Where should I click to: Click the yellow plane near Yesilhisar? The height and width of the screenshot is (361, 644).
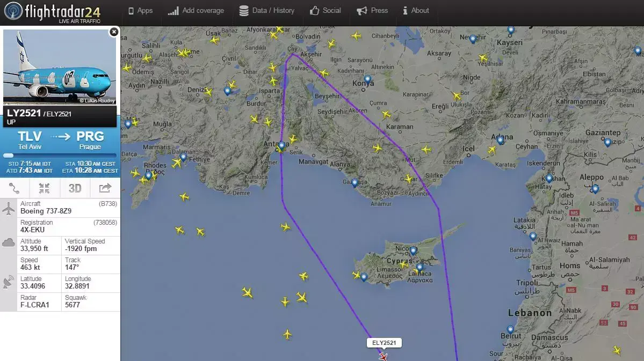(483, 58)
